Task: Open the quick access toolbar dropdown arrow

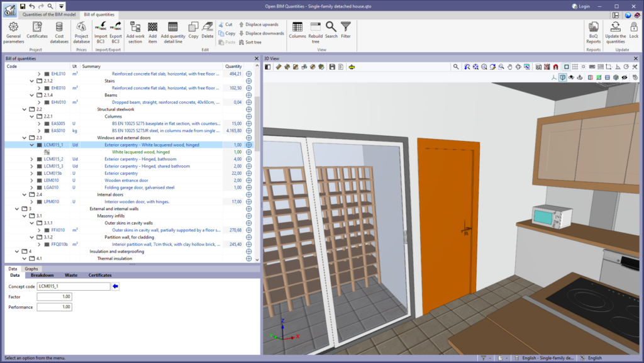Action: pos(62,6)
